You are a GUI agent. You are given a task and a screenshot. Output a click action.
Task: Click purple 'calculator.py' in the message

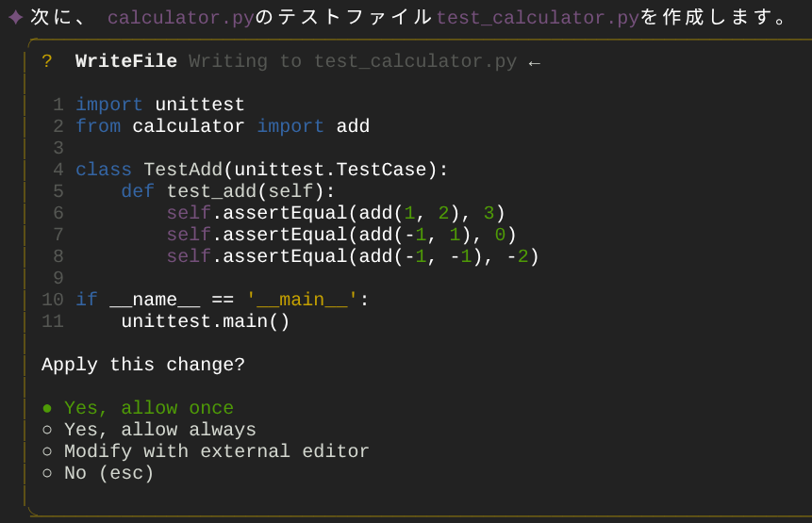[x=181, y=18]
